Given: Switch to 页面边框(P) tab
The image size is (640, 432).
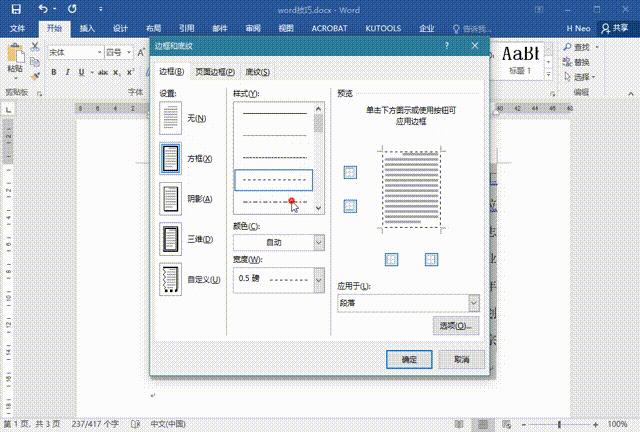Looking at the screenshot, I should coord(215,72).
